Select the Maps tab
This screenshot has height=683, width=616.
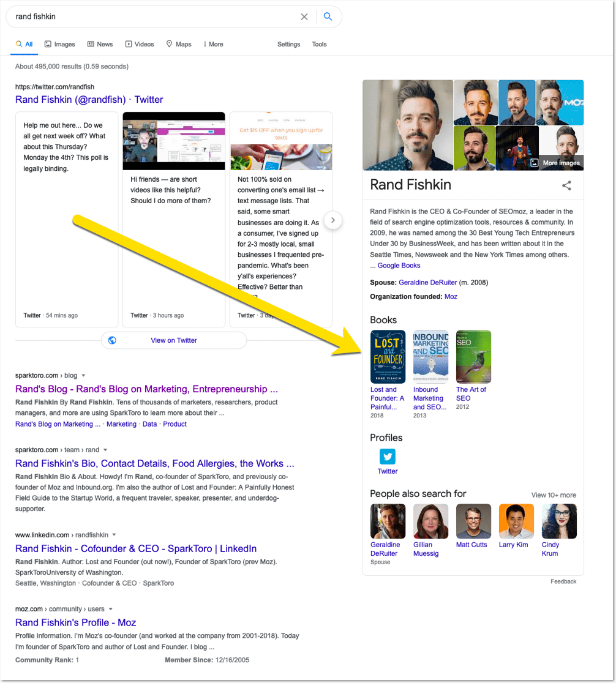coord(179,44)
